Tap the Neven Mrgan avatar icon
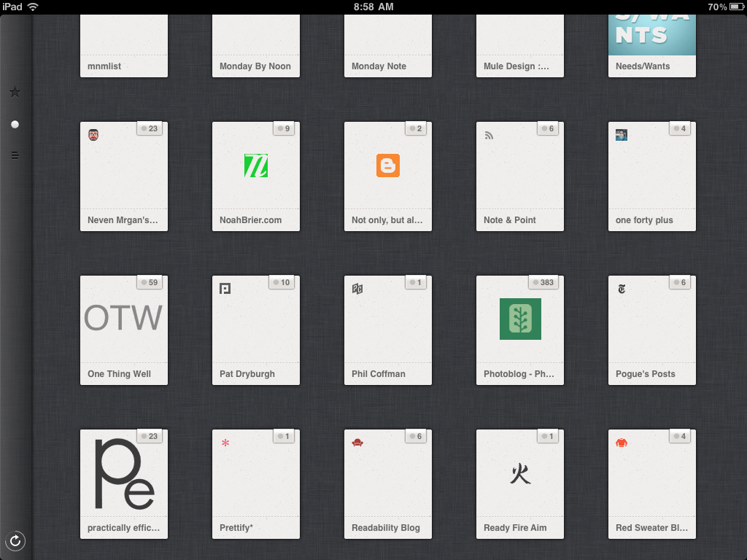This screenshot has width=747, height=560. 93,135
